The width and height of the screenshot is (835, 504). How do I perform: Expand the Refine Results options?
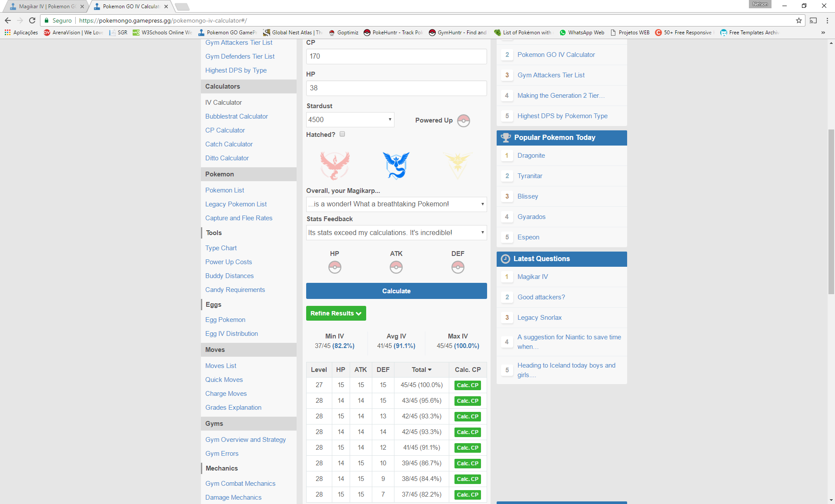pos(336,313)
